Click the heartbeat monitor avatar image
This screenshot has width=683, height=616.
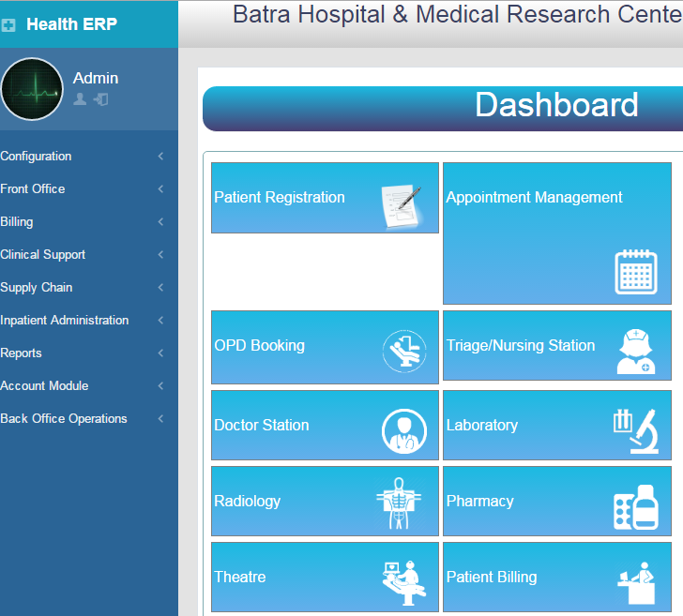(x=31, y=89)
